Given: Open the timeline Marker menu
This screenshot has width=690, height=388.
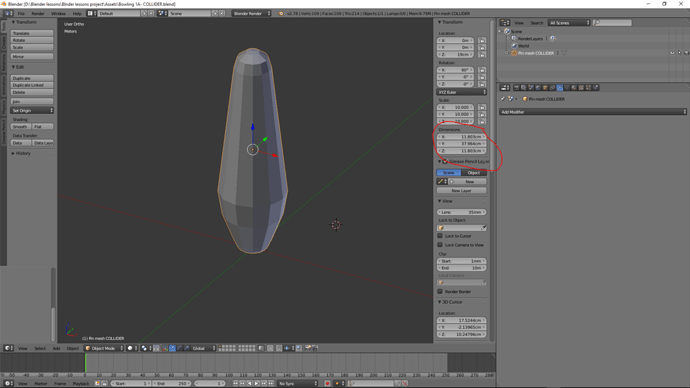Looking at the screenshot, I should [40, 384].
